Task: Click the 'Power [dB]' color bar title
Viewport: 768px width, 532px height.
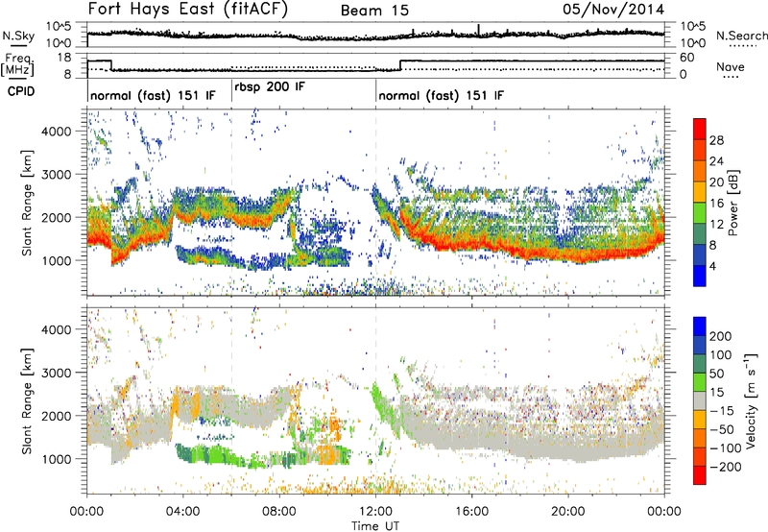Action: coord(732,203)
